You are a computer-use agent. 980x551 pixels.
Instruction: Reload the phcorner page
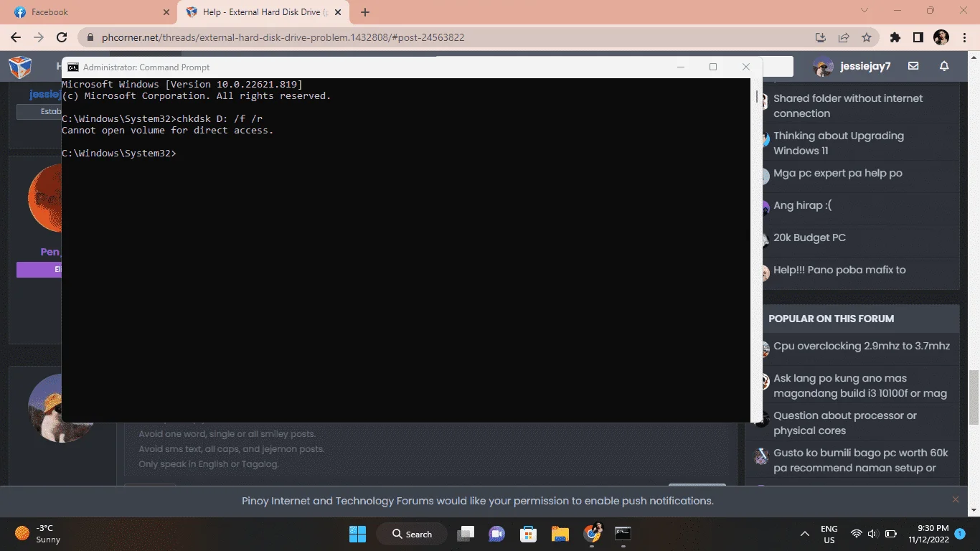pos(62,37)
